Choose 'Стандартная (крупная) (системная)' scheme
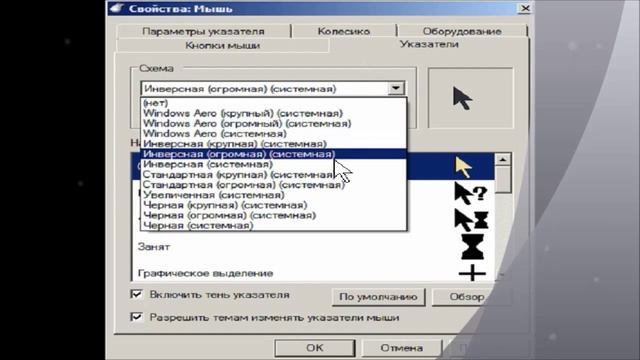The width and height of the screenshot is (640, 360). [x=273, y=174]
